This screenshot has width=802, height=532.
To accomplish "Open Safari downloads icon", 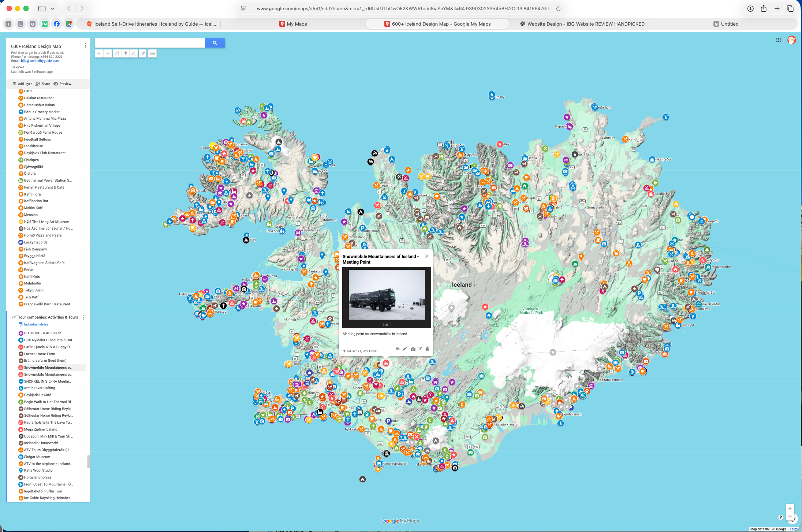I will tap(750, 8).
